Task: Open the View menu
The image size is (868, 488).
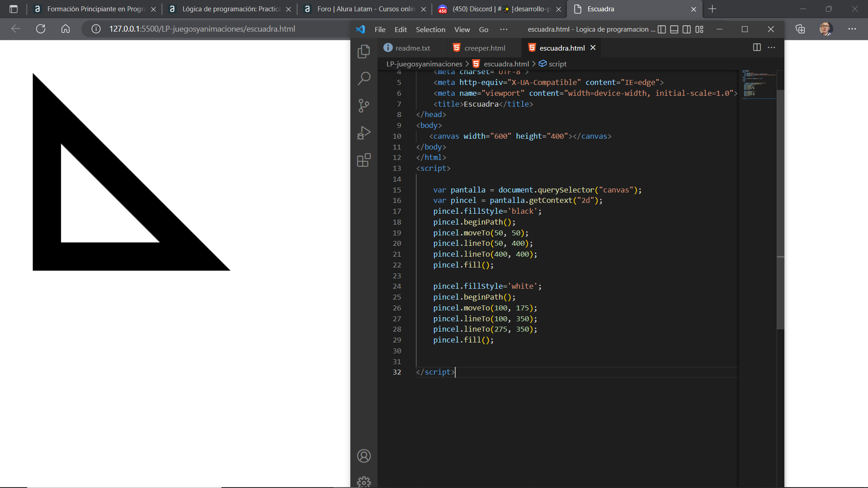Action: [x=462, y=29]
